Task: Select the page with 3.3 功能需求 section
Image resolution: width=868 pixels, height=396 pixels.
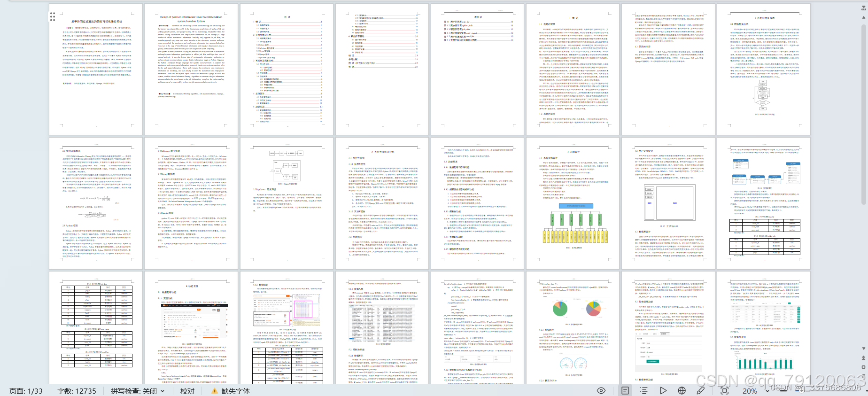Action: point(477,203)
